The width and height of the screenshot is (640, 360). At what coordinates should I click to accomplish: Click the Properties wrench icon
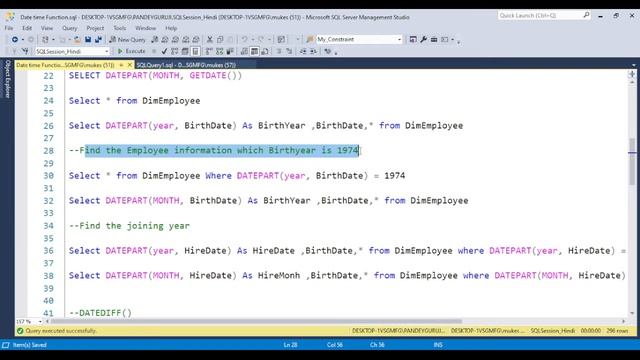coord(423,40)
